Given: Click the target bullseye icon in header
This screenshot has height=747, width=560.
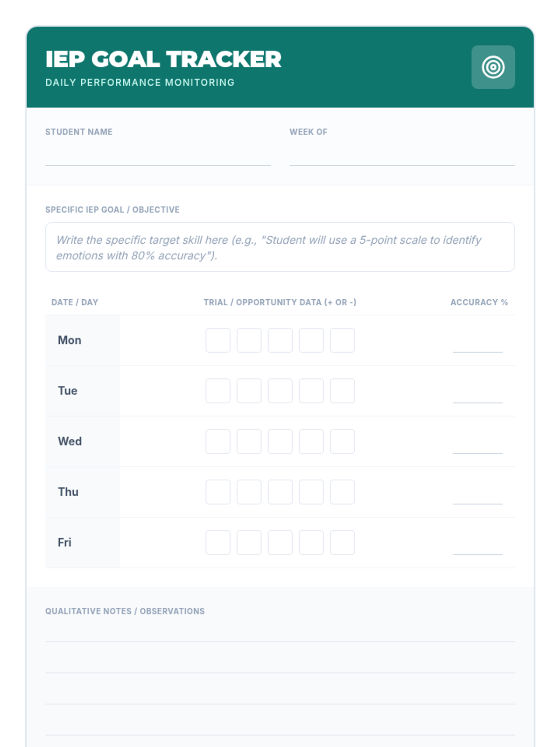Looking at the screenshot, I should coord(493,67).
